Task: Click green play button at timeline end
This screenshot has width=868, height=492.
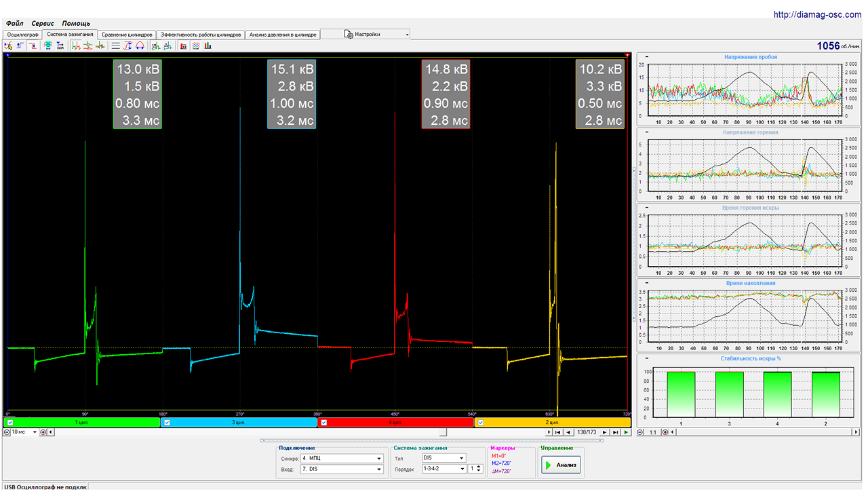Action: (x=626, y=432)
